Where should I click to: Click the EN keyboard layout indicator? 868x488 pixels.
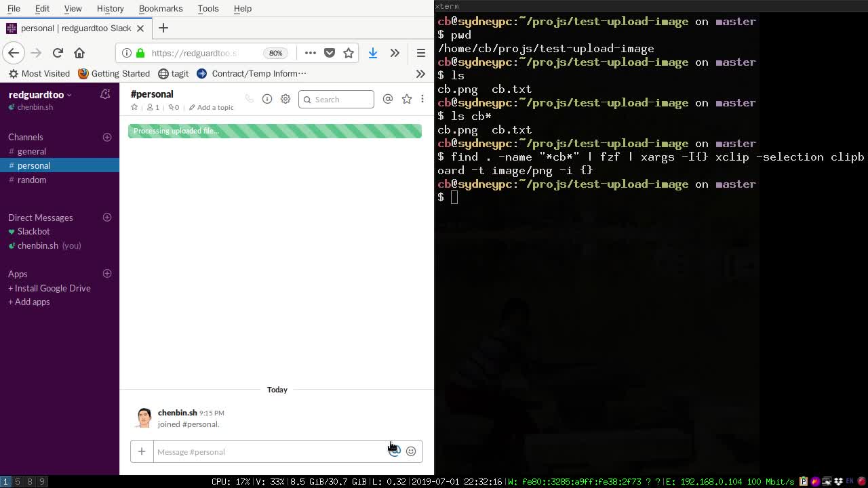[x=850, y=481]
